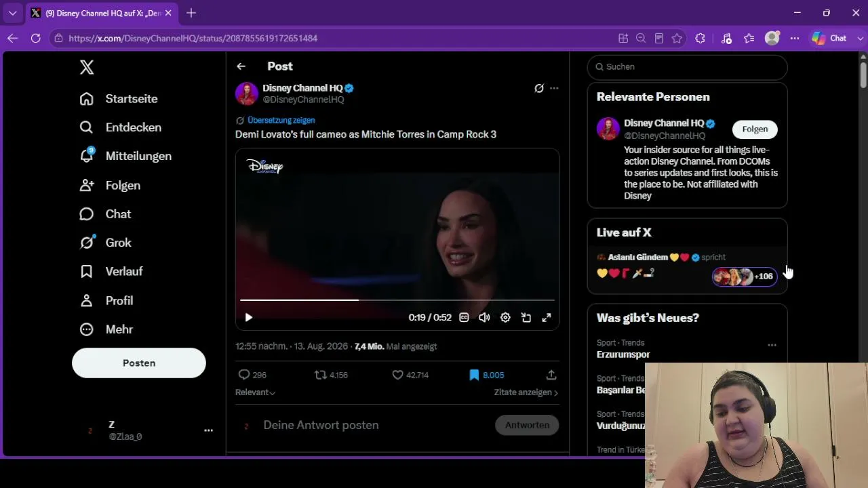Screen dimensions: 868x488
Task: Open @DisneyChannelHQ under Relevante Personen
Action: pos(665,136)
